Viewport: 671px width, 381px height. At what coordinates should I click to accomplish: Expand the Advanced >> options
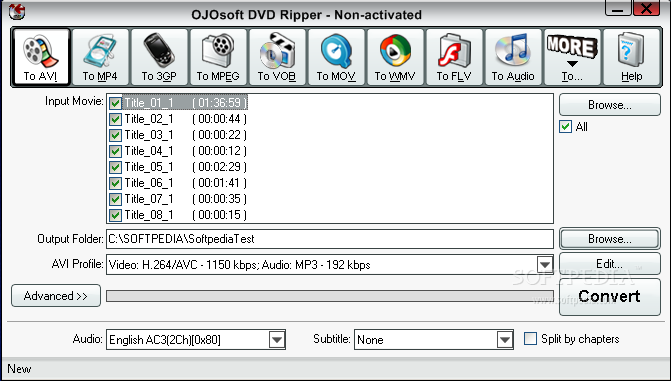pos(56,296)
